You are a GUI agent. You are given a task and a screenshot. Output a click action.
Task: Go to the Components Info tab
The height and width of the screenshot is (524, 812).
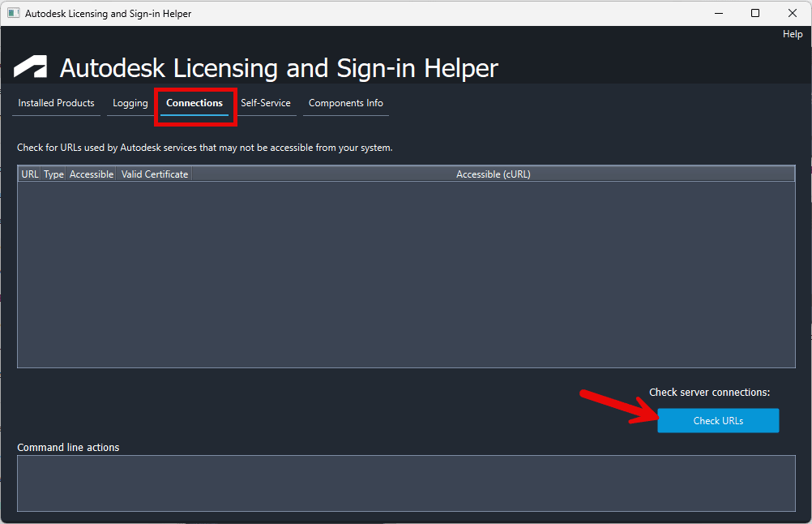click(x=346, y=103)
